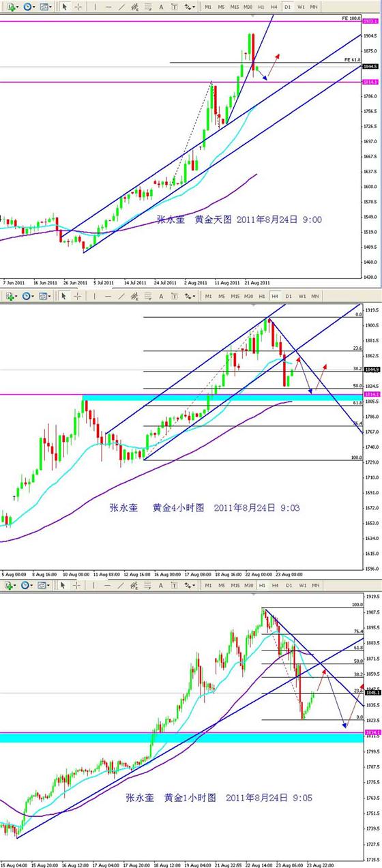Viewport: 382px width, 868px height.
Task: Switch to M15 in daily chart toolbar
Action: (x=235, y=6)
